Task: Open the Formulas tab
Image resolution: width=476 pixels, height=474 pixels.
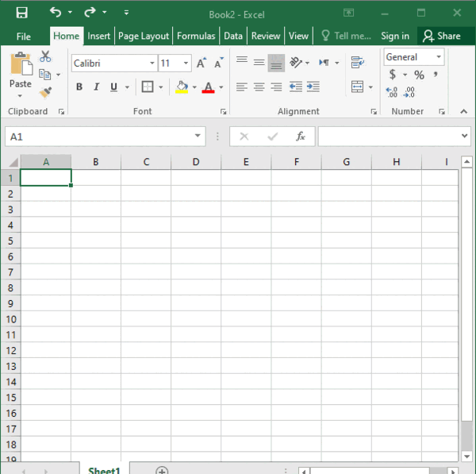Action: [196, 36]
